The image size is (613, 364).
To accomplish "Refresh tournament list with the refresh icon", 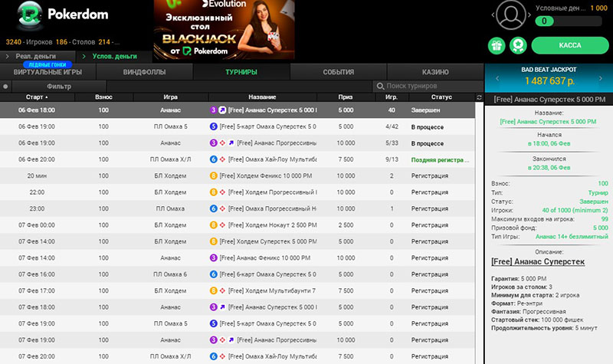I will click(480, 97).
